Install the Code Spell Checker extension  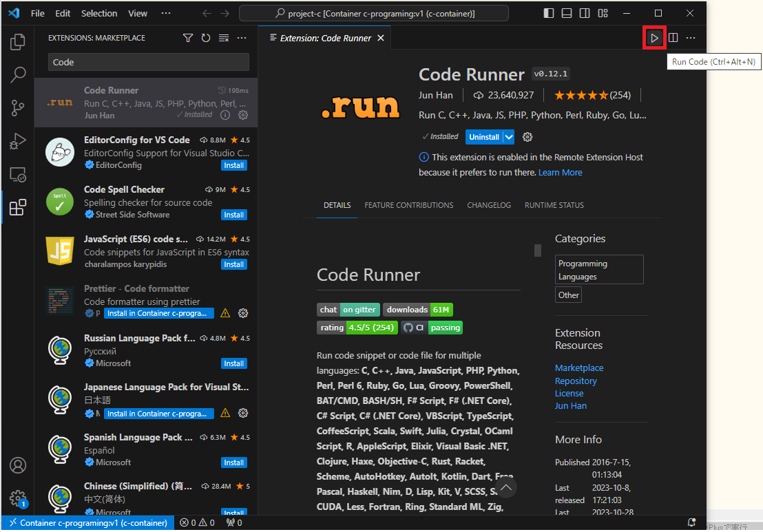coord(234,215)
